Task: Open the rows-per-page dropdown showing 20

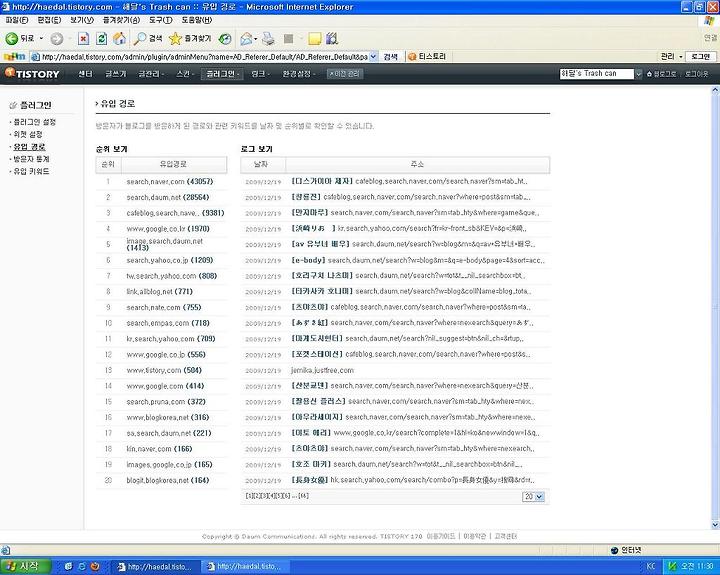Action: [533, 496]
